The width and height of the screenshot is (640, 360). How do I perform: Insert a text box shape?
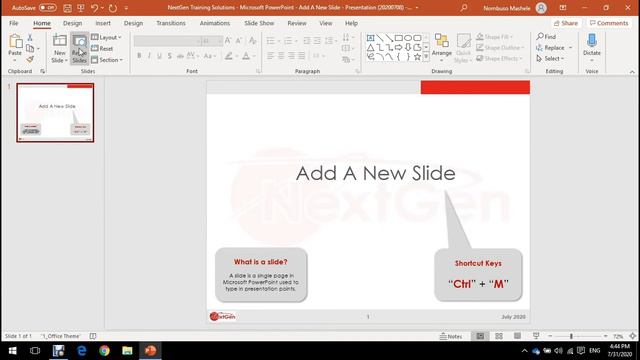coord(370,38)
